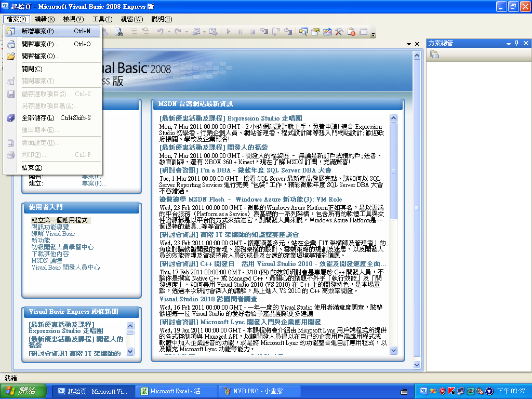The image size is (532, 399).
Task: Open Properties Window toolbar icon
Action: pyautogui.click(x=315, y=32)
